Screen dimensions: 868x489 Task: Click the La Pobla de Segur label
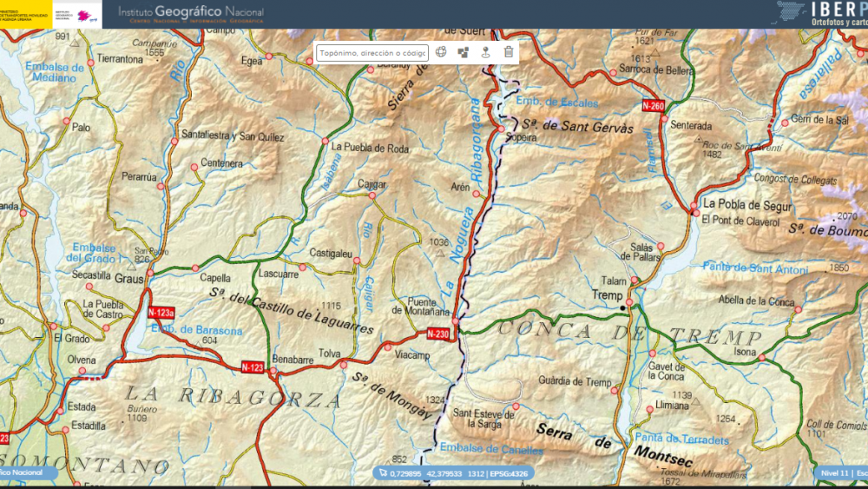(x=747, y=205)
